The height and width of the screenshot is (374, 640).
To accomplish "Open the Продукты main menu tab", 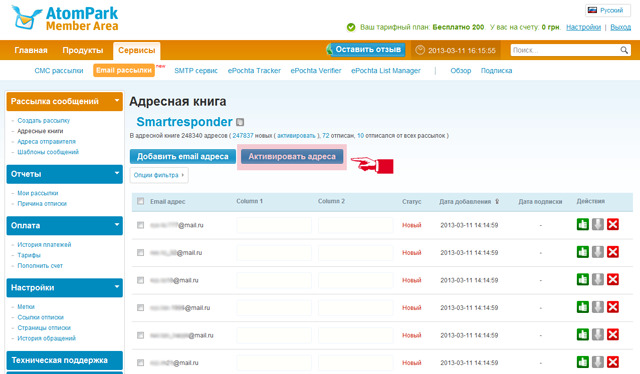I will pyautogui.click(x=82, y=50).
